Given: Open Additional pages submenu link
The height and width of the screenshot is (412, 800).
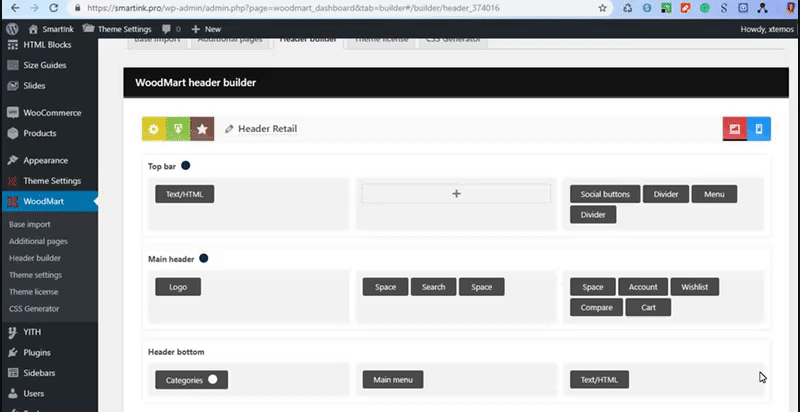Looking at the screenshot, I should (38, 241).
